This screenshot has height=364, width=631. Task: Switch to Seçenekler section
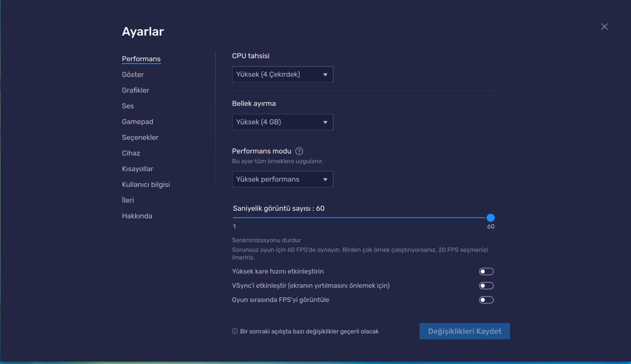[140, 137]
